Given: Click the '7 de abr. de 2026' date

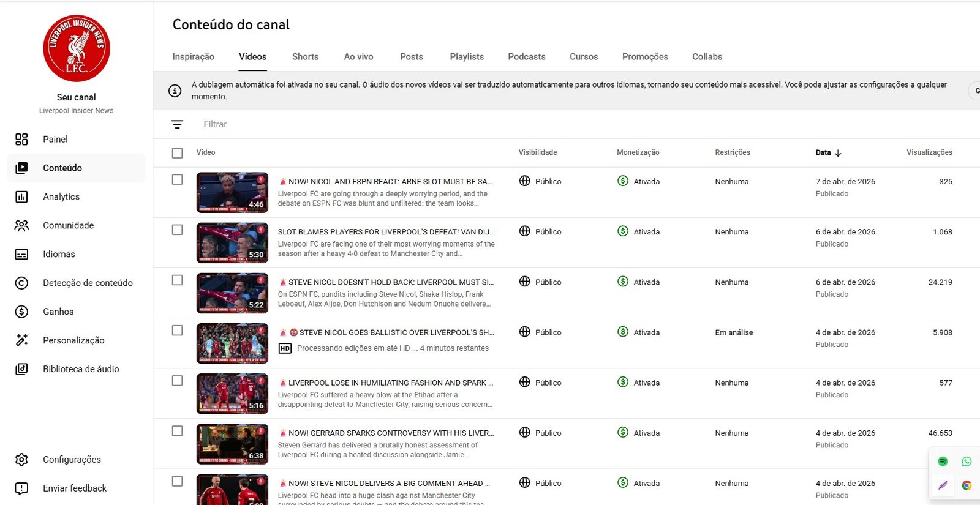Looking at the screenshot, I should coord(845,182).
